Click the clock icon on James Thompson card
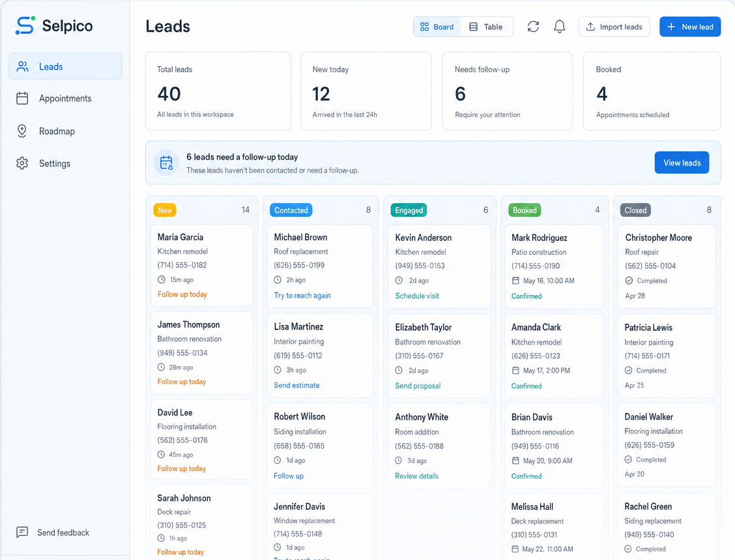This screenshot has height=560, width=735. (161, 367)
